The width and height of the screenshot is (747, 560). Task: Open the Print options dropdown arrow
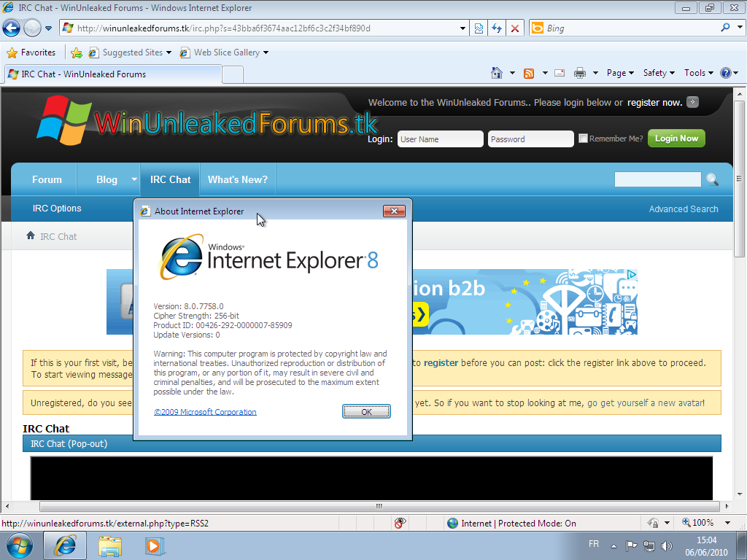595,73
